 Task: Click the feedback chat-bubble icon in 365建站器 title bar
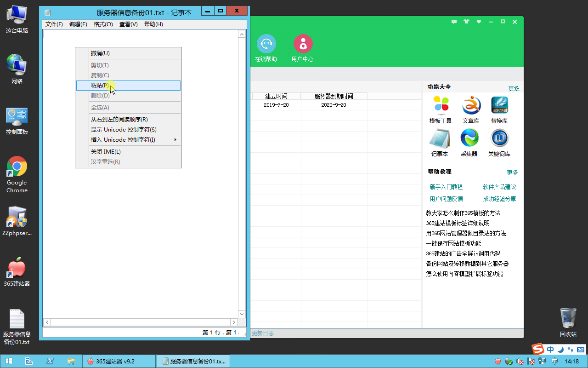pos(454,22)
